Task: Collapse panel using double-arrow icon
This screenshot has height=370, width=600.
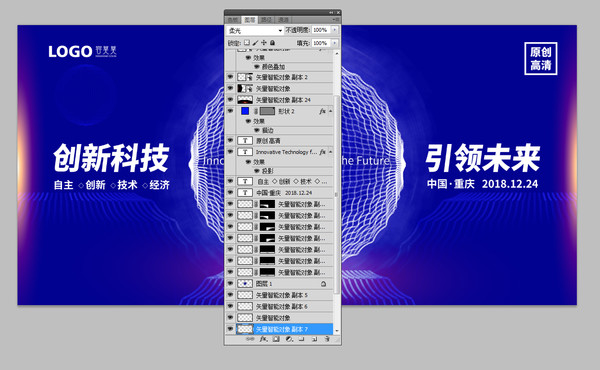Action: coord(331,13)
